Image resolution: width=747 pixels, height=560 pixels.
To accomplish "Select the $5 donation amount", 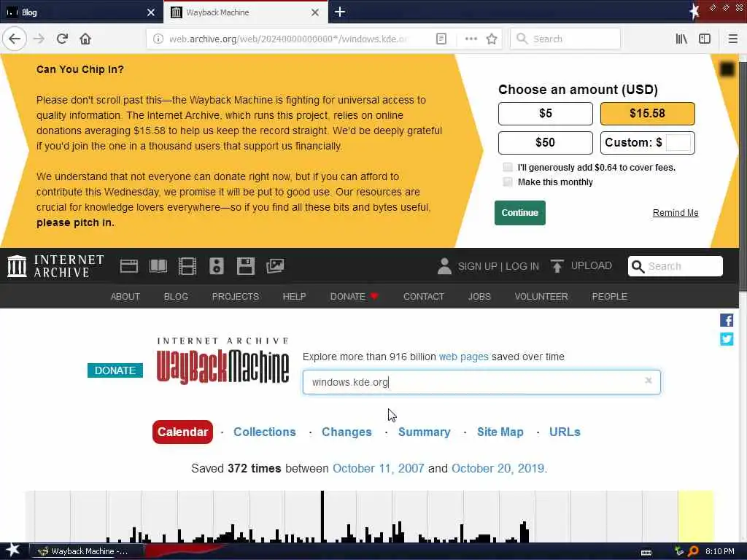I will coord(546,113).
